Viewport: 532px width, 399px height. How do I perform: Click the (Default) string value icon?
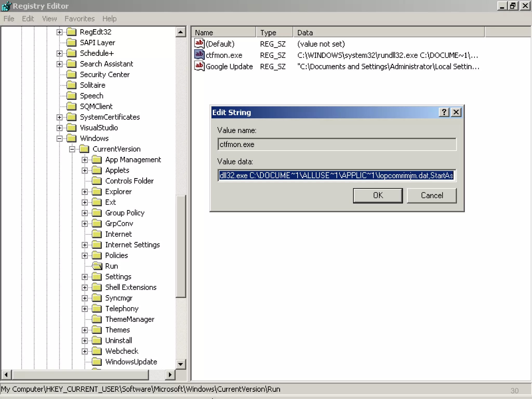[x=199, y=43]
